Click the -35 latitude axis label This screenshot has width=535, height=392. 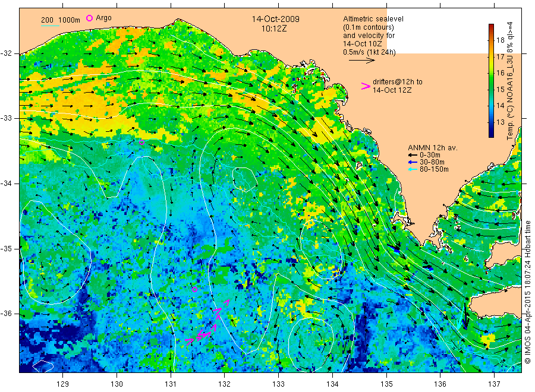pyautogui.click(x=6, y=248)
